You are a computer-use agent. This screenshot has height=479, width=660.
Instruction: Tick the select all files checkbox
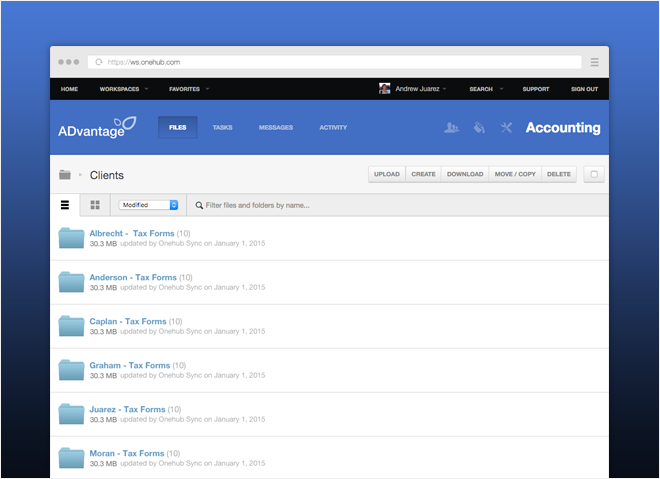click(x=594, y=174)
